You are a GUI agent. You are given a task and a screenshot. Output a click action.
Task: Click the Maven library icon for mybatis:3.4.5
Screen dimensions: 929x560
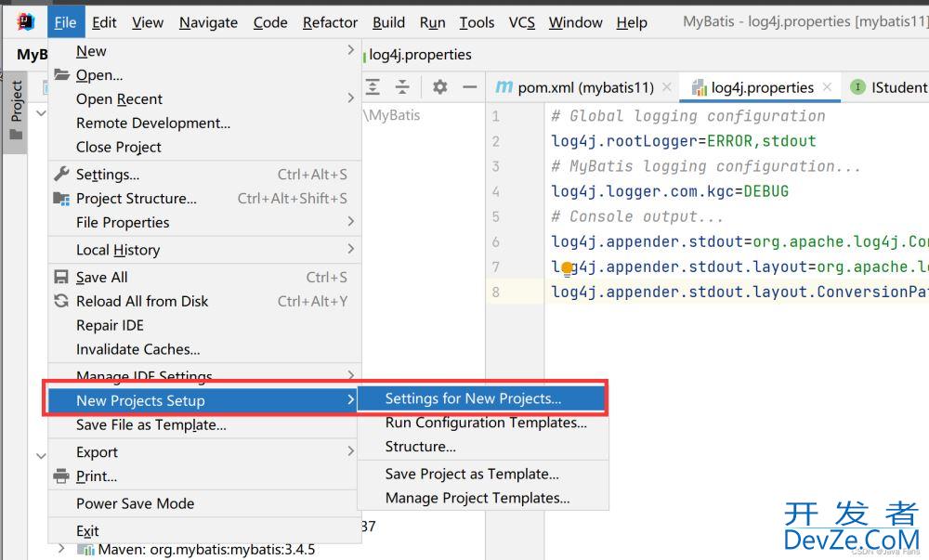click(x=85, y=550)
